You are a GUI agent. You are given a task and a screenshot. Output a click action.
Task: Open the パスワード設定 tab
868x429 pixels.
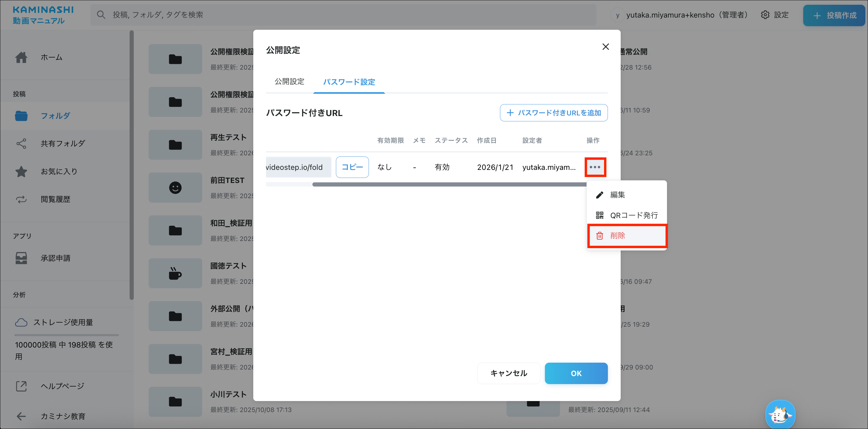(x=349, y=82)
